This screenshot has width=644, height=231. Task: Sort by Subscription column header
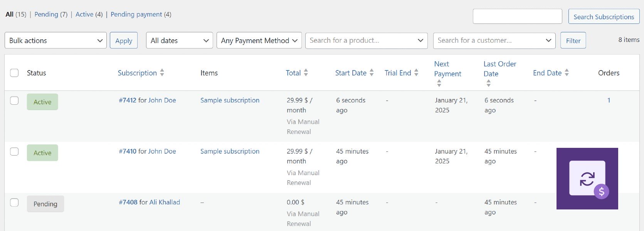coord(137,73)
